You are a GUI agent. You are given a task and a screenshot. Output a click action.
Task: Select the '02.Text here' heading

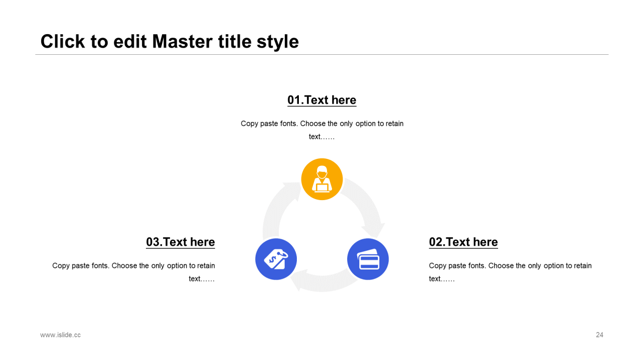click(x=463, y=242)
